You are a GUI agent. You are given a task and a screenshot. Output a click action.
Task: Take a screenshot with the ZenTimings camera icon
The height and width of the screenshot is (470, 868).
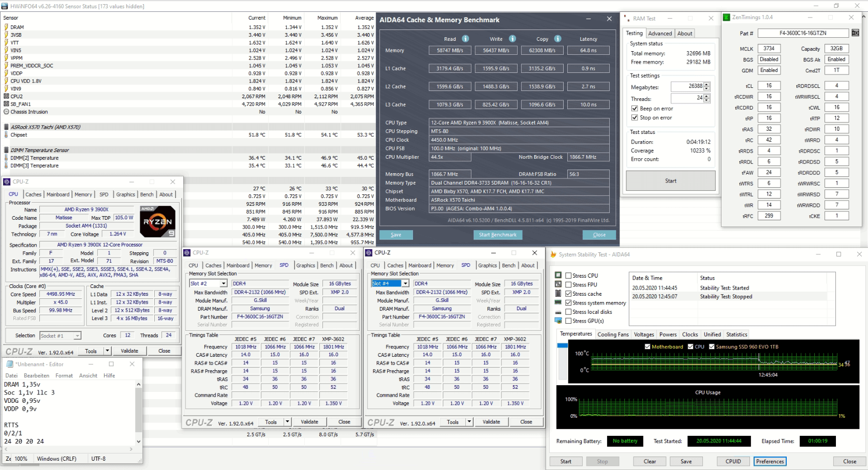pyautogui.click(x=855, y=33)
